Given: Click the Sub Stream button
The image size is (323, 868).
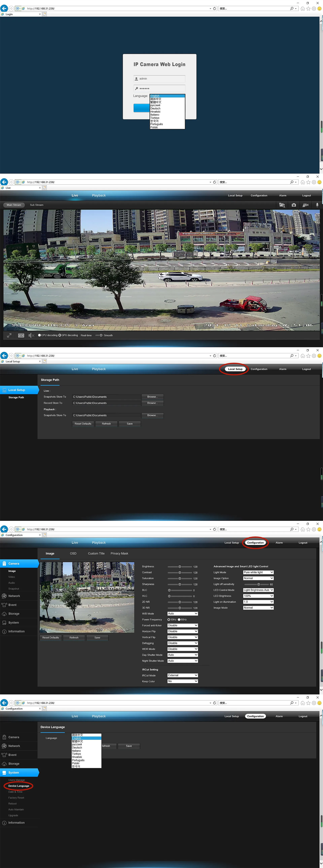Looking at the screenshot, I should (x=36, y=205).
